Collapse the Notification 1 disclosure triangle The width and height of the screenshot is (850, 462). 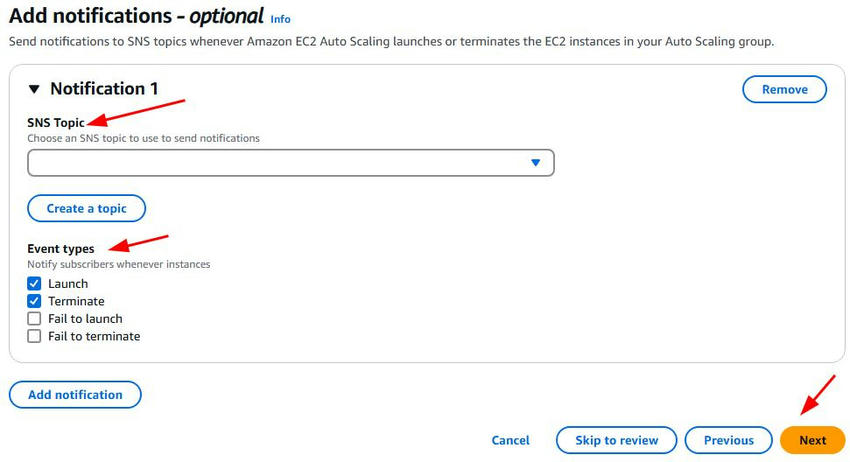coord(35,89)
